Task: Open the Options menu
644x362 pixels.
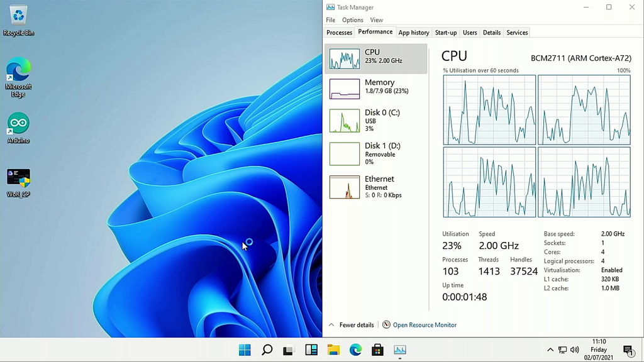Action: (x=352, y=19)
